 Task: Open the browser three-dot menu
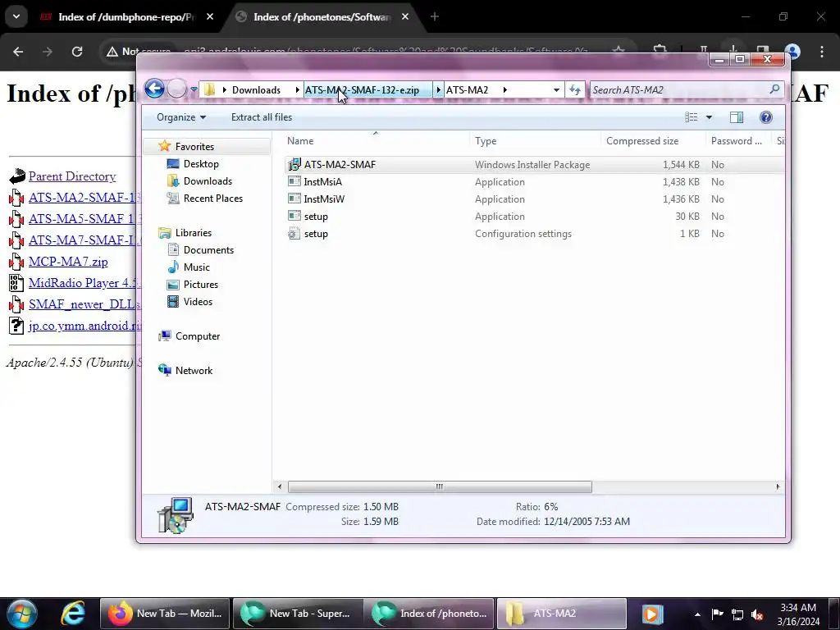tap(822, 52)
